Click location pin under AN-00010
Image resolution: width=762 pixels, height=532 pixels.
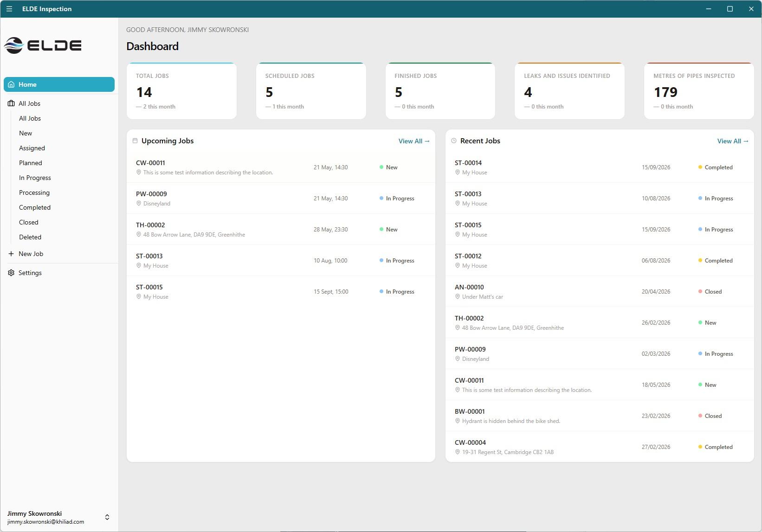(x=457, y=297)
